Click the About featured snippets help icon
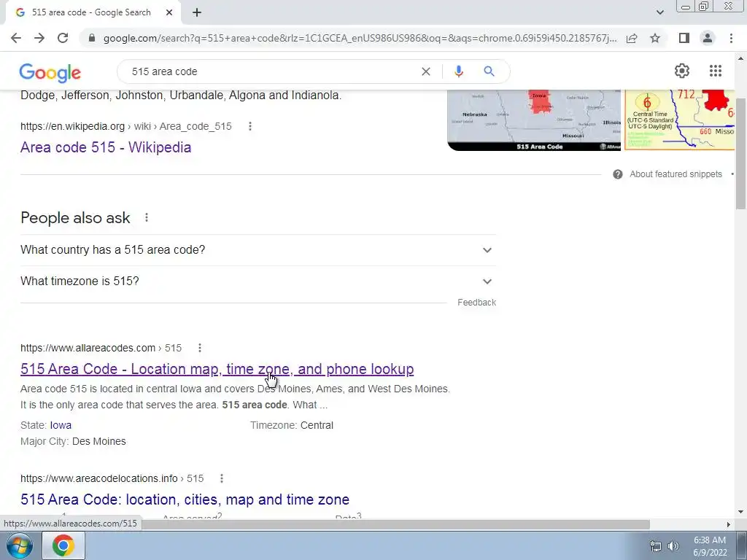This screenshot has height=560, width=747. tap(618, 174)
